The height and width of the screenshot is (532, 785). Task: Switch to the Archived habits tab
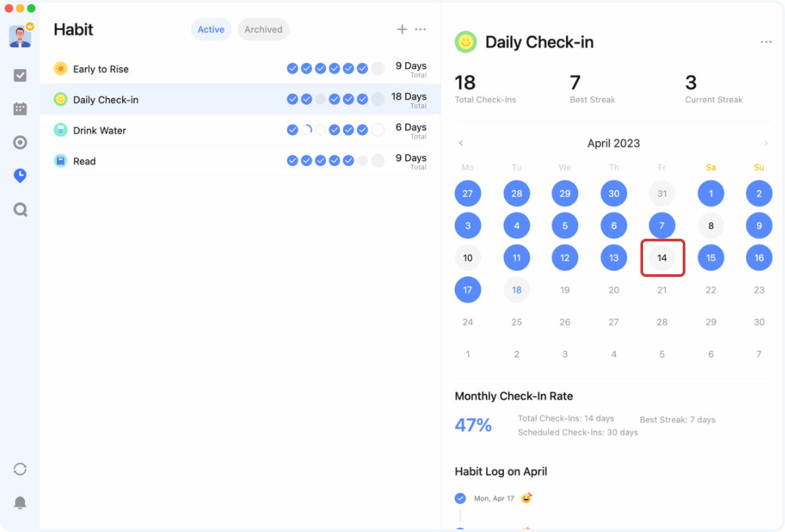263,29
